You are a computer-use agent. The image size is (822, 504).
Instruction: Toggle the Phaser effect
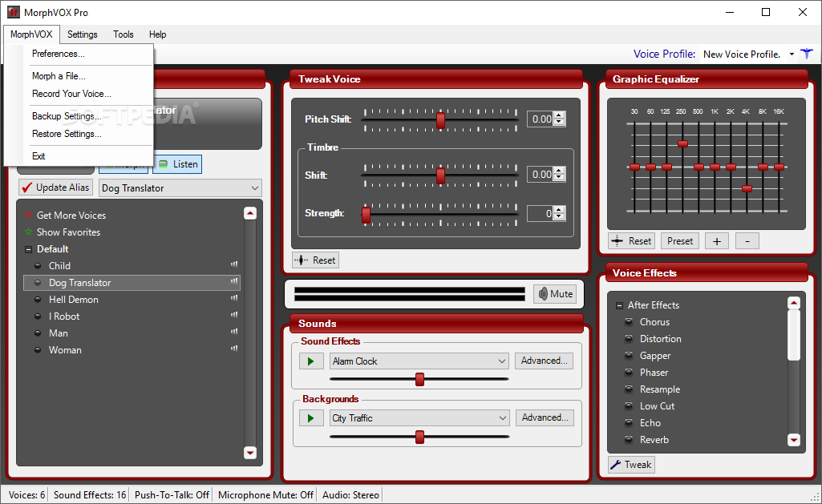tap(629, 372)
